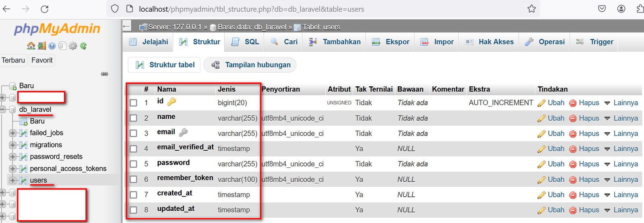Click the phpMyAdmin home icon
The image size is (644, 223).
31,46
